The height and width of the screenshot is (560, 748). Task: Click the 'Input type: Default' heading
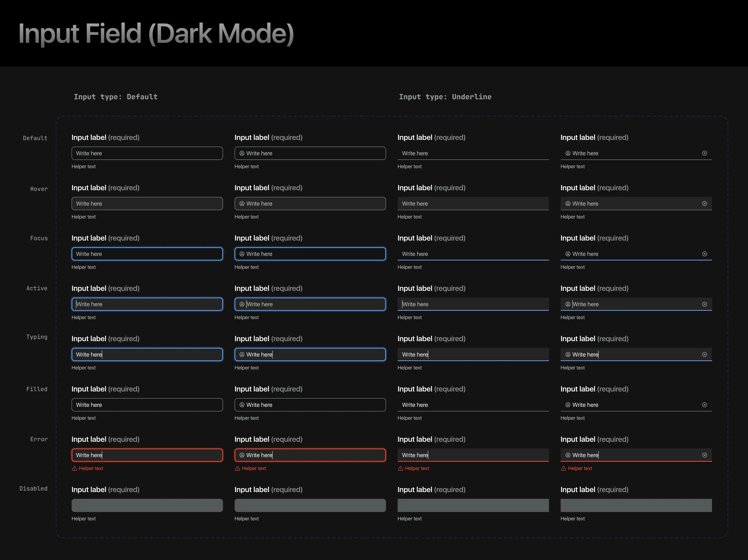click(x=116, y=97)
